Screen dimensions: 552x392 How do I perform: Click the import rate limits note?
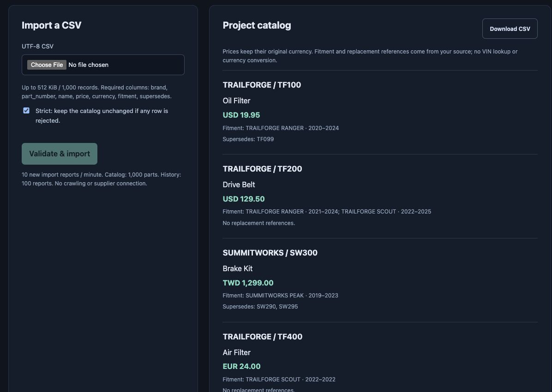click(102, 179)
